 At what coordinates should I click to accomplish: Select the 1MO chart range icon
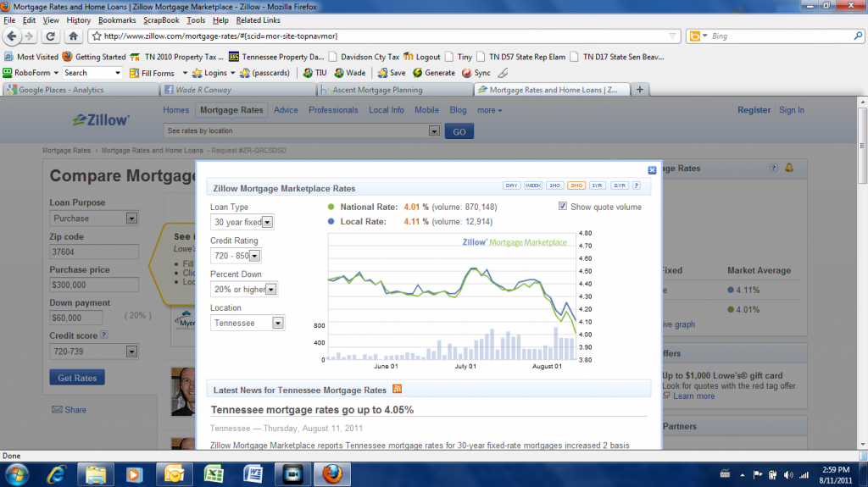click(x=554, y=185)
